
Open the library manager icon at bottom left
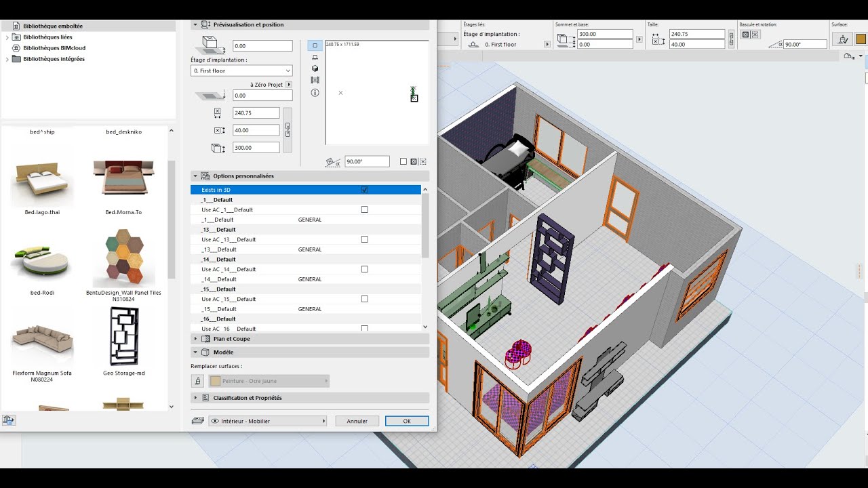point(9,420)
